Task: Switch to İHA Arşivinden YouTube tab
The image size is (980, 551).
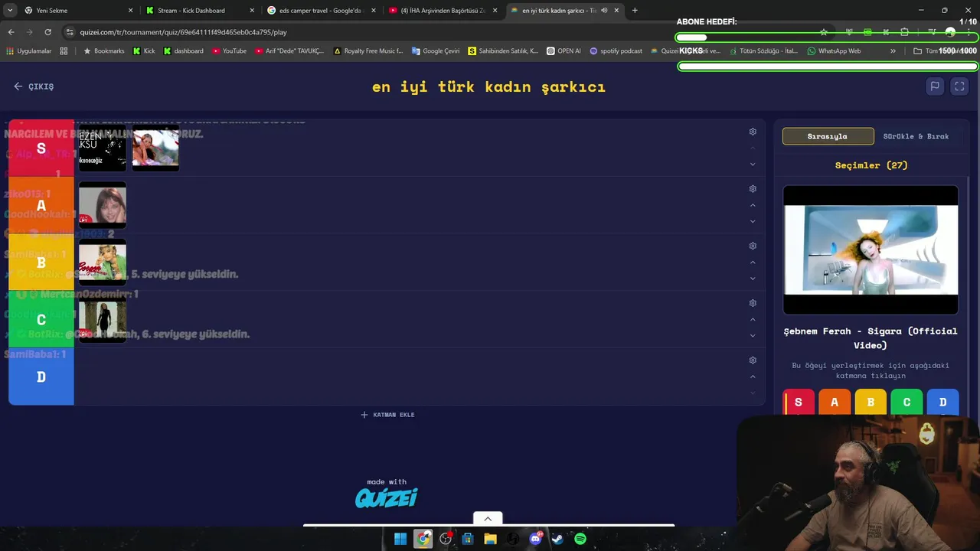Action: tap(442, 11)
